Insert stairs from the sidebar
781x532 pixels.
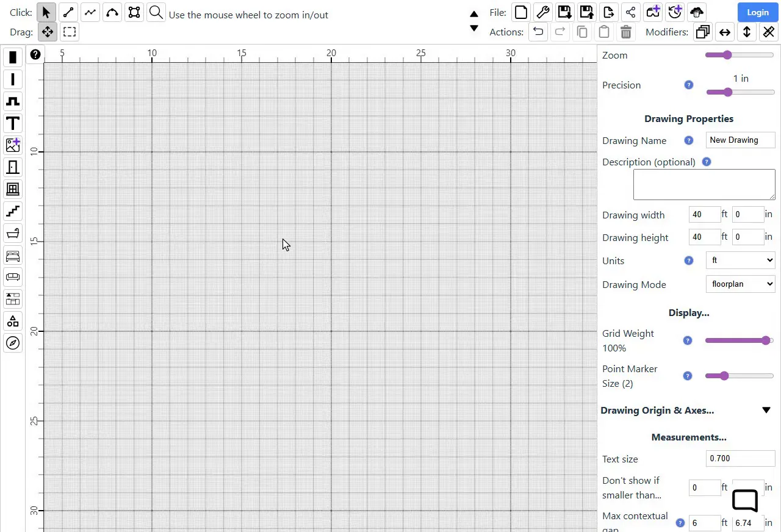coord(13,211)
